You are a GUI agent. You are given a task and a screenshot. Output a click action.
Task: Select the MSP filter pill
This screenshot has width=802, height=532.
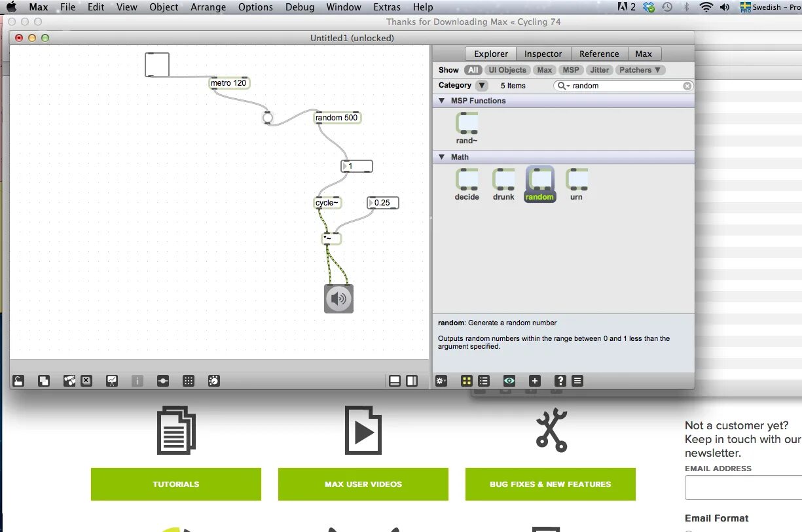pyautogui.click(x=571, y=70)
